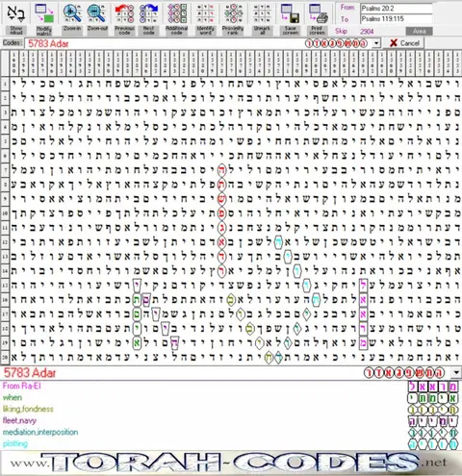Click the To field showing Psalms 119:115

tap(397, 19)
